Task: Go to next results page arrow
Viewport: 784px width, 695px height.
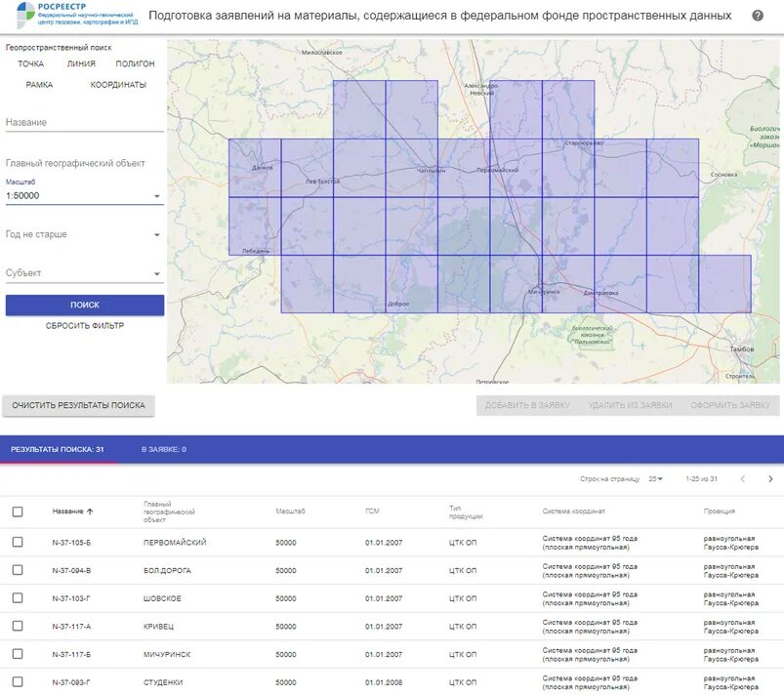Action: coord(770,479)
